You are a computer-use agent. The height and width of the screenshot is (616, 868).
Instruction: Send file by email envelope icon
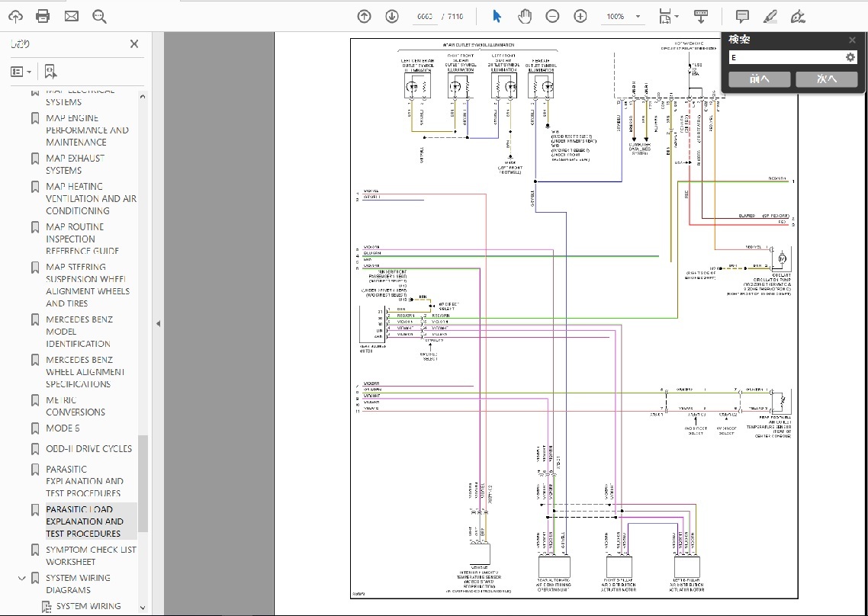click(72, 17)
